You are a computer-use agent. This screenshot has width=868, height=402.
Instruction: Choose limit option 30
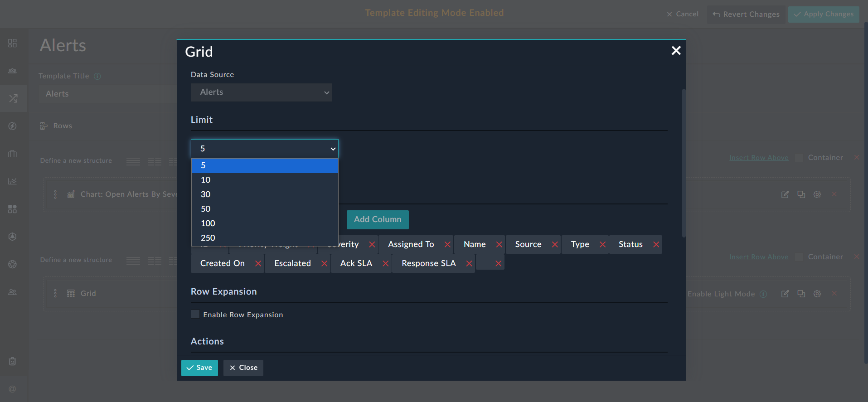tap(265, 194)
